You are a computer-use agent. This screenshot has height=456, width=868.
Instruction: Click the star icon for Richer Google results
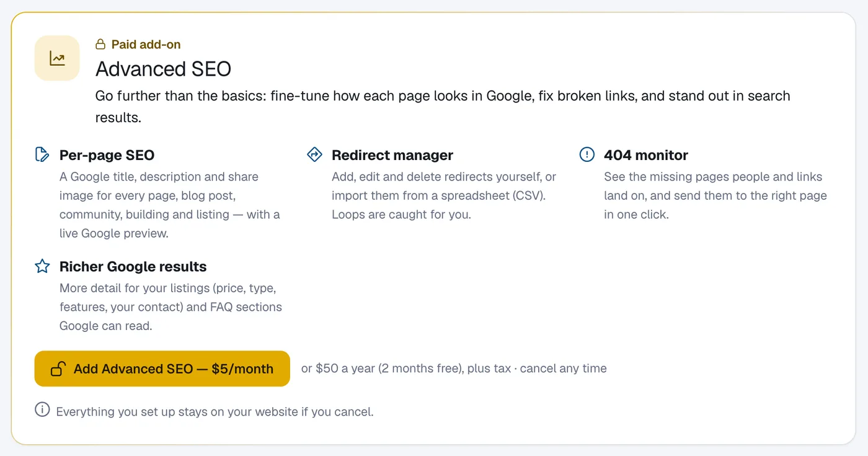(x=42, y=266)
